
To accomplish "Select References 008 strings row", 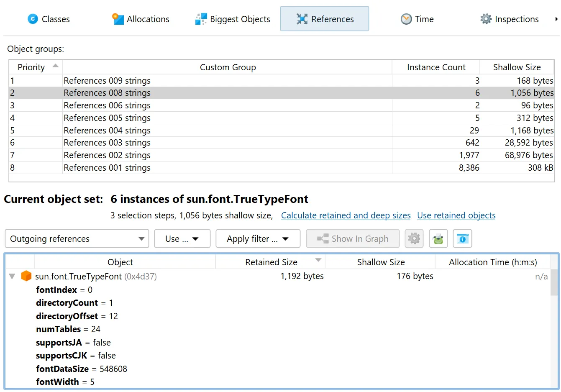I will coord(282,93).
